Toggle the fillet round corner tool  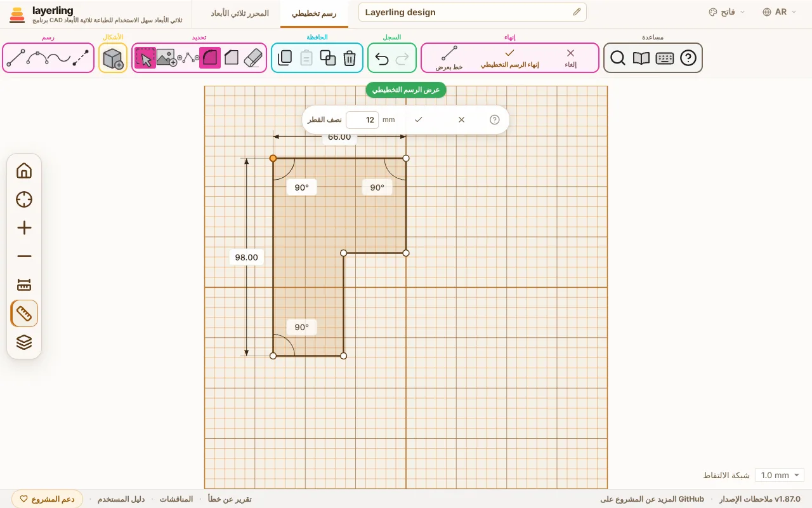[x=210, y=58]
